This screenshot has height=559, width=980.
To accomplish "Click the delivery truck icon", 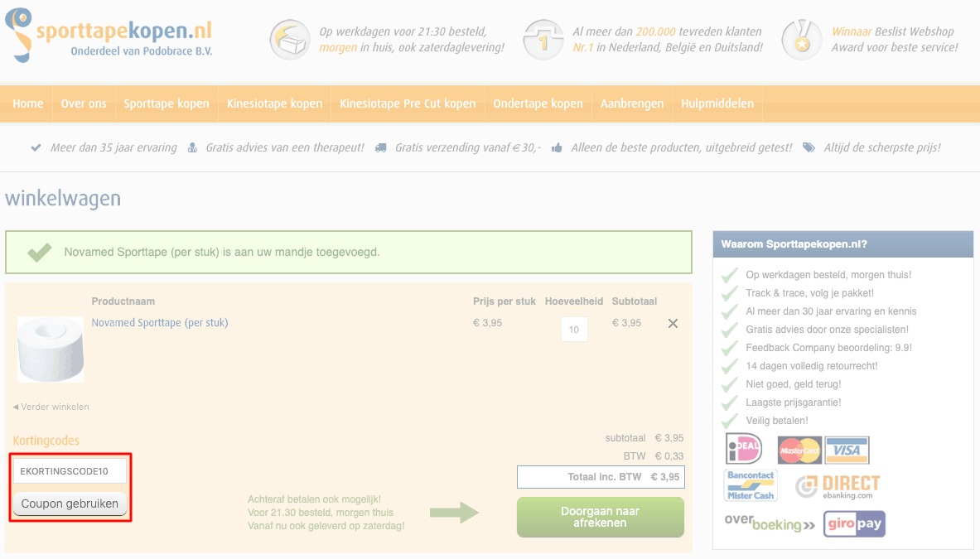I will pyautogui.click(x=380, y=148).
